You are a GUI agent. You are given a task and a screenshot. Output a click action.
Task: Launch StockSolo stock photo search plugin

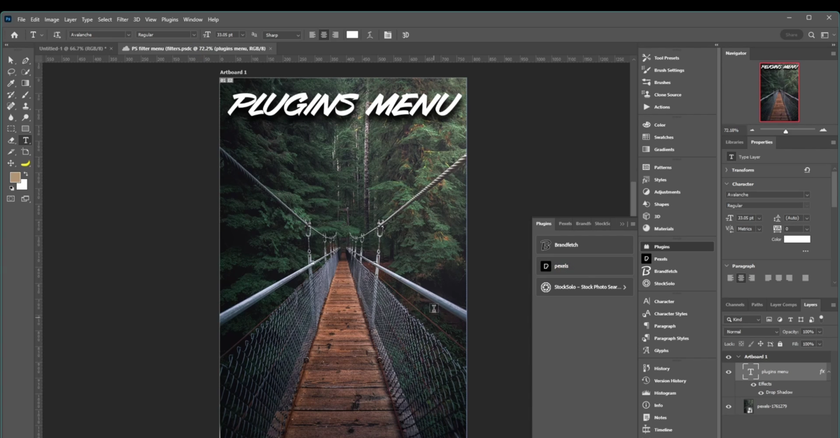coord(582,287)
